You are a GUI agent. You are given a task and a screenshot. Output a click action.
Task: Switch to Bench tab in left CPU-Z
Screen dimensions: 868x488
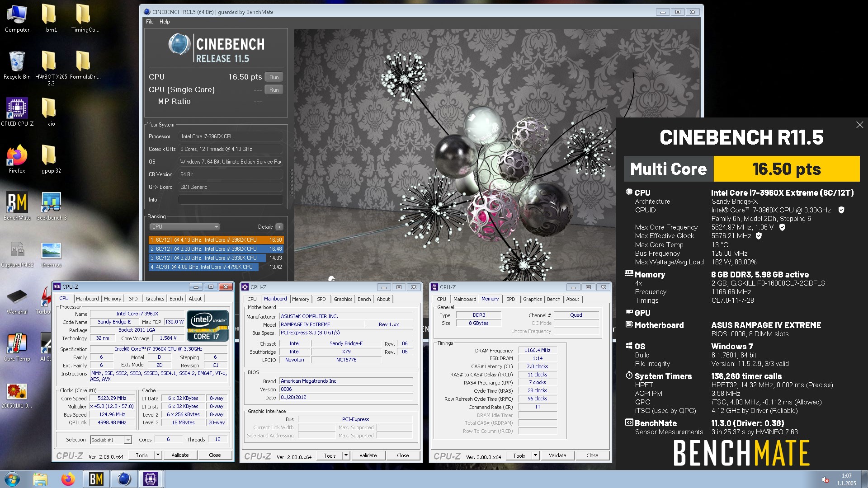pyautogui.click(x=176, y=299)
